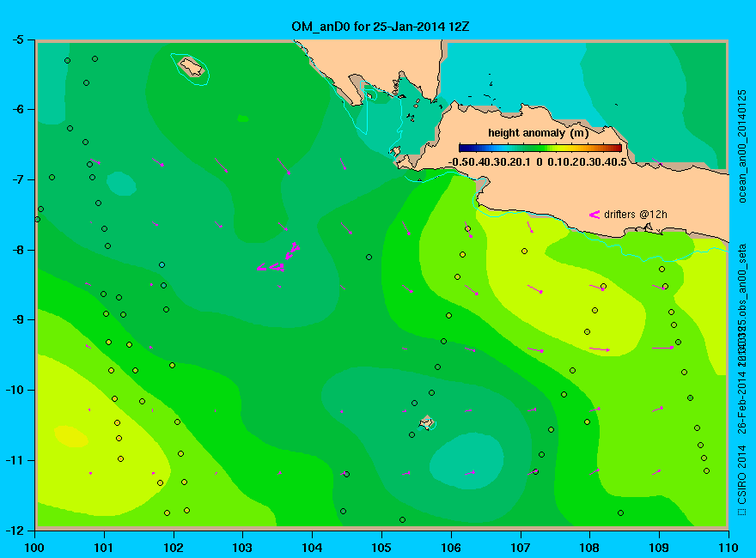756x558 pixels.
Task: Select Christmas Island near 105.6E, 10.5S
Action: click(x=426, y=422)
